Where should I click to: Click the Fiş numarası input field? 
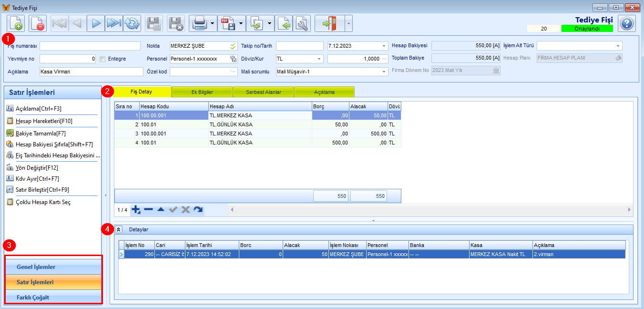(x=92, y=46)
